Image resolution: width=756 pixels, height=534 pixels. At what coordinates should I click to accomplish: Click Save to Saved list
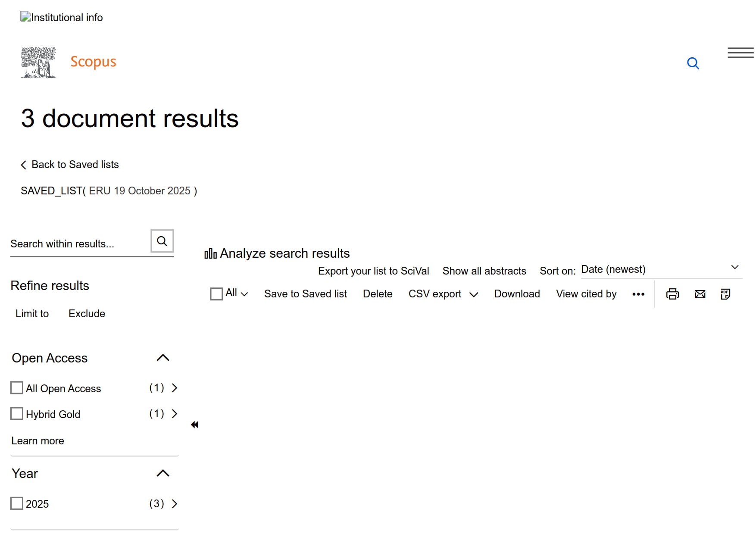click(x=305, y=294)
